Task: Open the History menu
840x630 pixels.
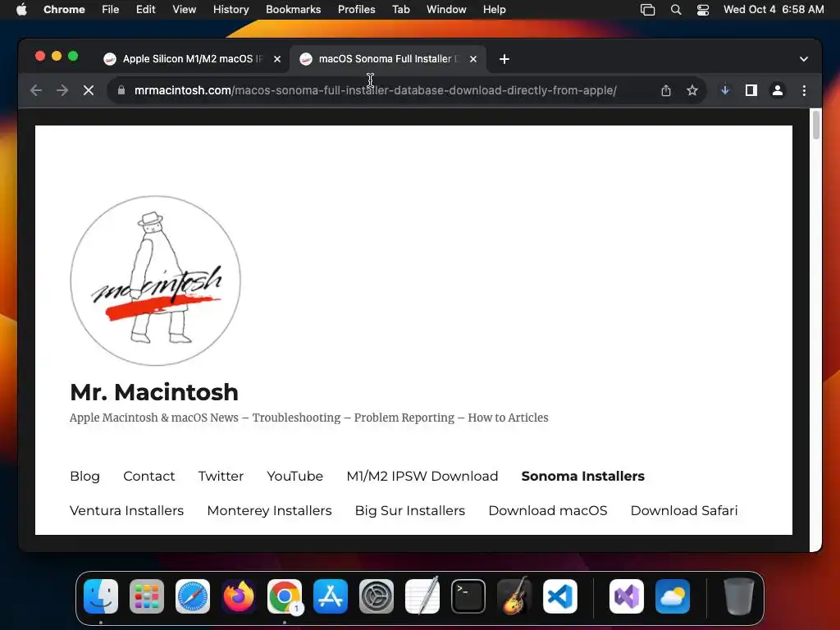Action: tap(231, 10)
